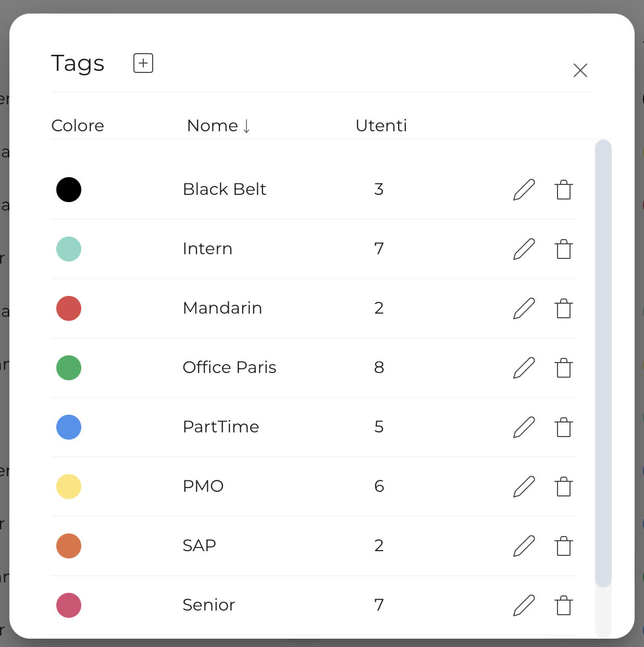Image resolution: width=644 pixels, height=647 pixels.
Task: Click the add new tag plus icon
Action: (143, 63)
